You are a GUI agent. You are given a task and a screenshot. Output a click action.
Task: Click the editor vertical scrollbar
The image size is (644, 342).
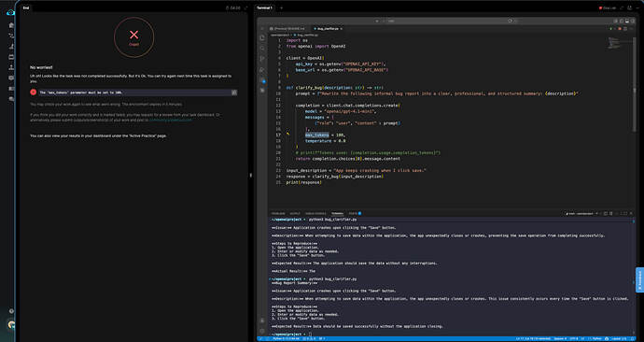tap(635, 84)
